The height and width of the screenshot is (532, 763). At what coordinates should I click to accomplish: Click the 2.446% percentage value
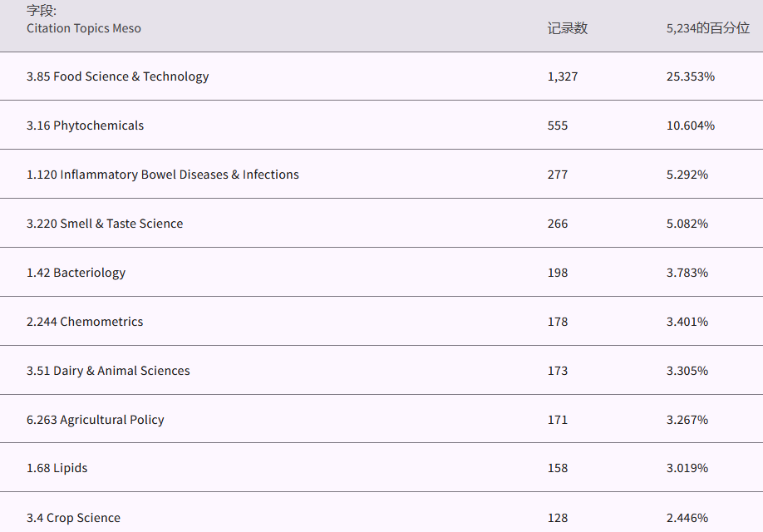coord(687,518)
